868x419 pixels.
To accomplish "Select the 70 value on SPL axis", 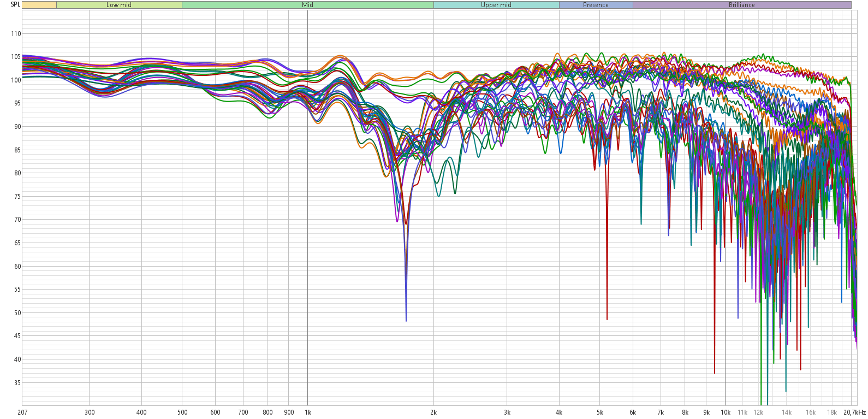I will point(17,220).
